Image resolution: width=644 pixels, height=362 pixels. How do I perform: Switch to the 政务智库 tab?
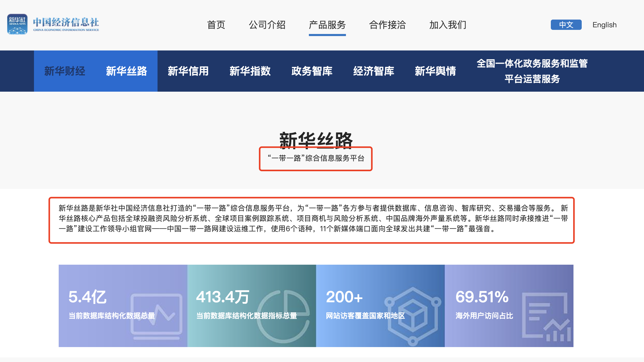coord(312,71)
